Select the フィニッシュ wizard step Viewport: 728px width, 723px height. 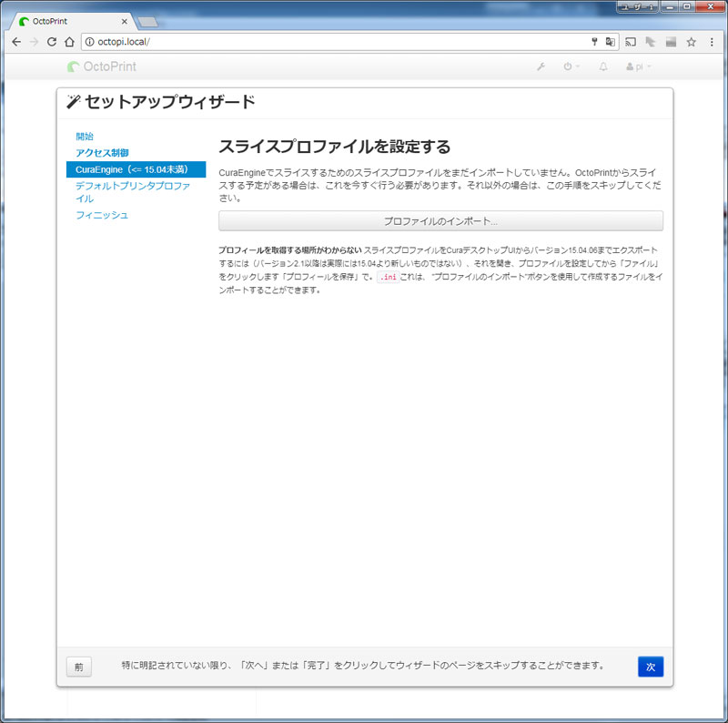pyautogui.click(x=102, y=215)
